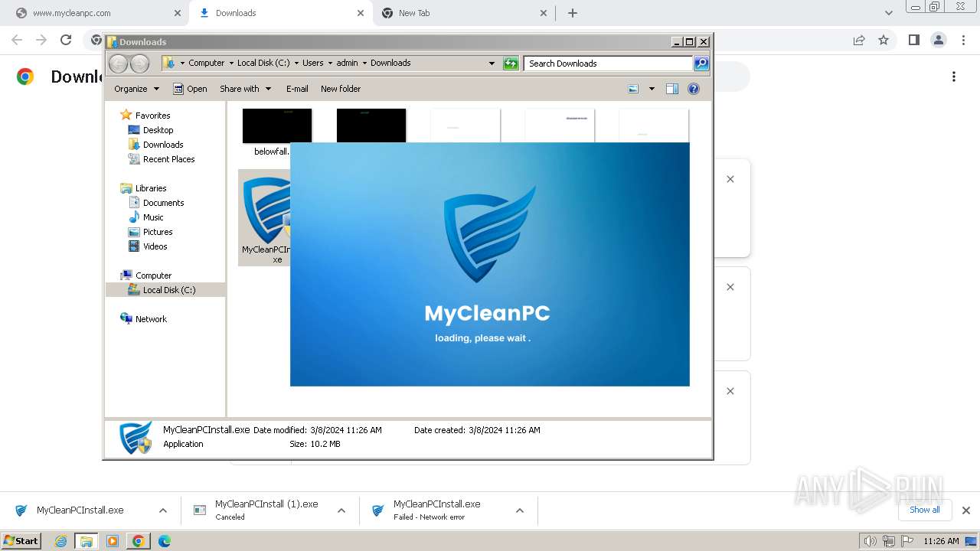Reload the page in Chrome
This screenshot has height=551, width=980.
[66, 40]
